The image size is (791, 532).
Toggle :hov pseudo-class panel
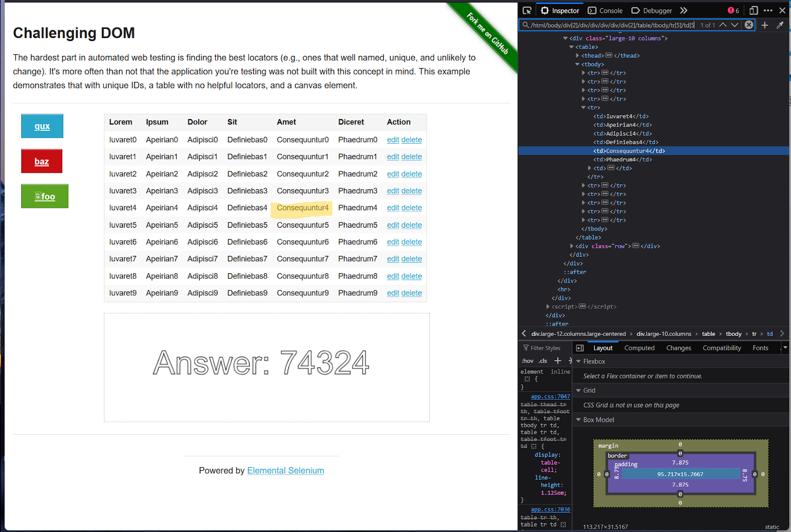(527, 361)
